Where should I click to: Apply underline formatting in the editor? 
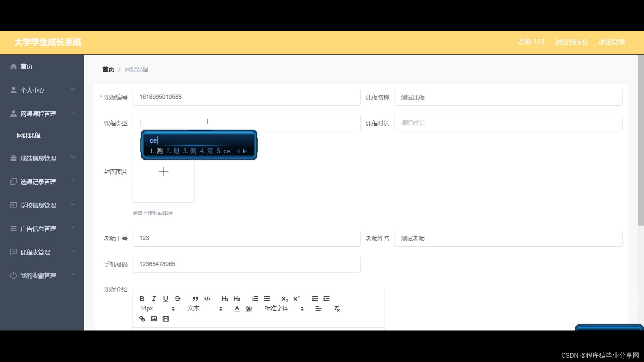pos(165,299)
